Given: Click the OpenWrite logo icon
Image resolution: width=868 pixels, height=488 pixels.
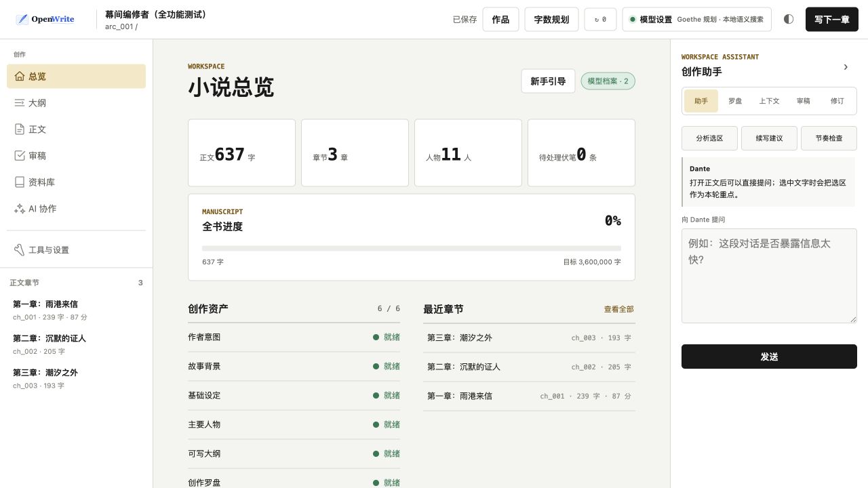Looking at the screenshot, I should pyautogui.click(x=22, y=19).
